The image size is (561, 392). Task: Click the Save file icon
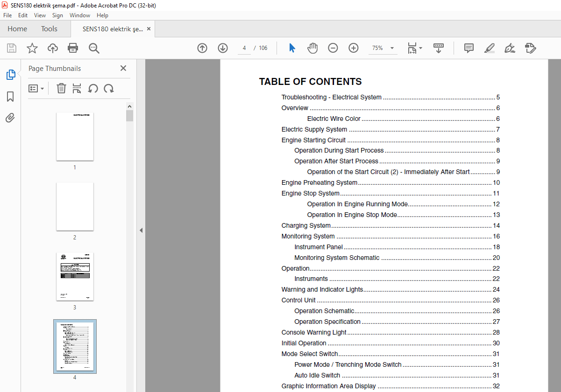point(12,48)
